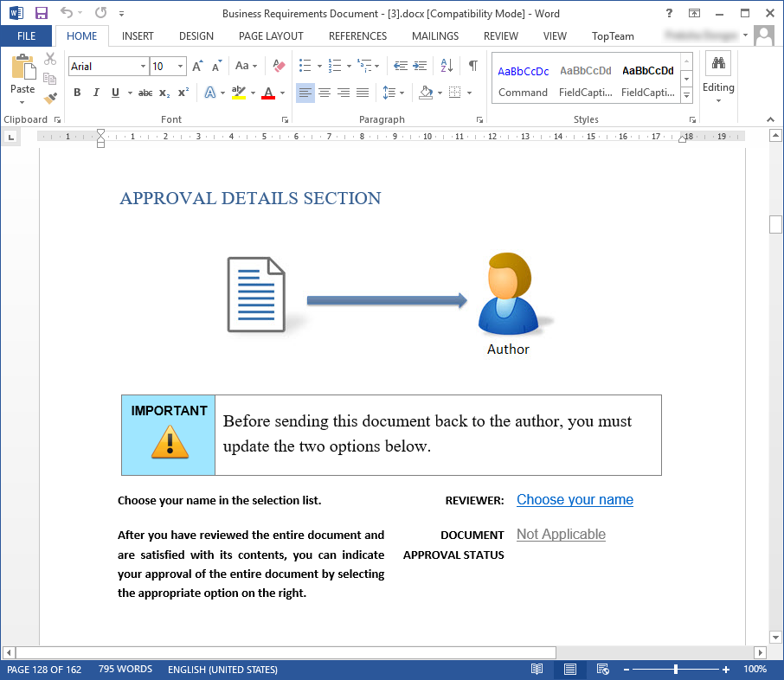Click the 'Choose your name' reviewer link
Image resolution: width=784 pixels, height=680 pixels.
coord(575,499)
